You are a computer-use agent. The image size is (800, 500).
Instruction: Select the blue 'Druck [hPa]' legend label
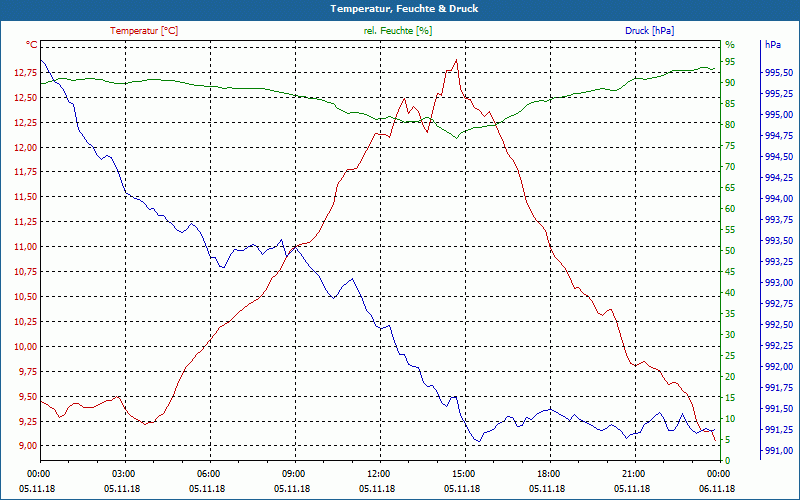point(649,31)
